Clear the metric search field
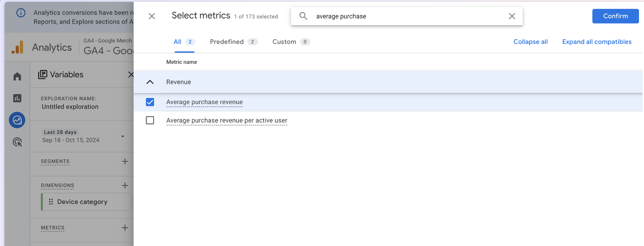 (x=512, y=16)
